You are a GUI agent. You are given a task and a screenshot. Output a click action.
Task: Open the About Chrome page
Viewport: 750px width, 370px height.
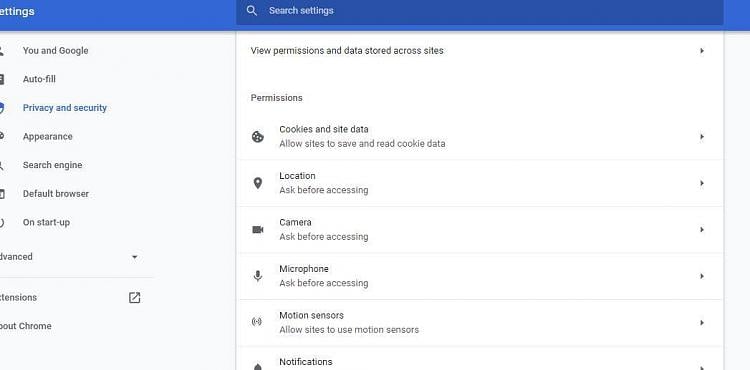[x=25, y=326]
